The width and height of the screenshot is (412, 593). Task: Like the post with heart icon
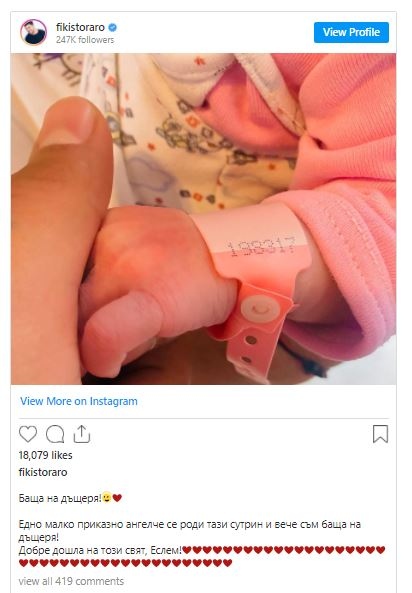tap(28, 434)
